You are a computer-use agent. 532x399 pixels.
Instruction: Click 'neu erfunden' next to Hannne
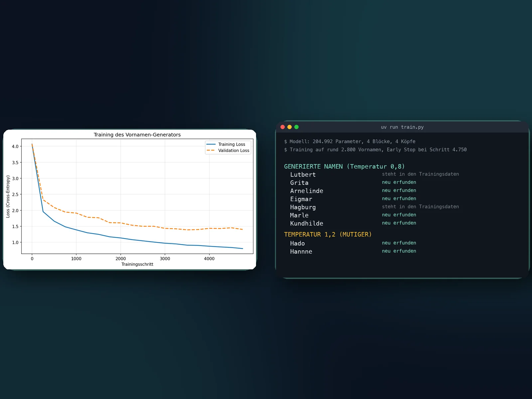(399, 251)
